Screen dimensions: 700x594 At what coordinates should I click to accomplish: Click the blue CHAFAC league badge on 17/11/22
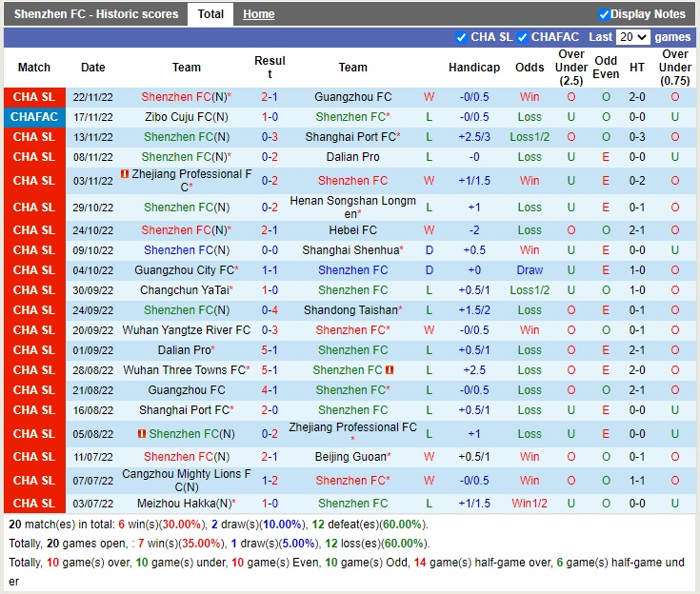(x=34, y=117)
